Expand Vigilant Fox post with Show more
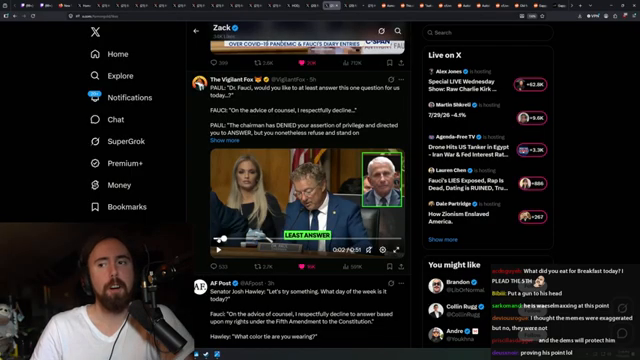This screenshot has height=360, width=640. tap(224, 140)
